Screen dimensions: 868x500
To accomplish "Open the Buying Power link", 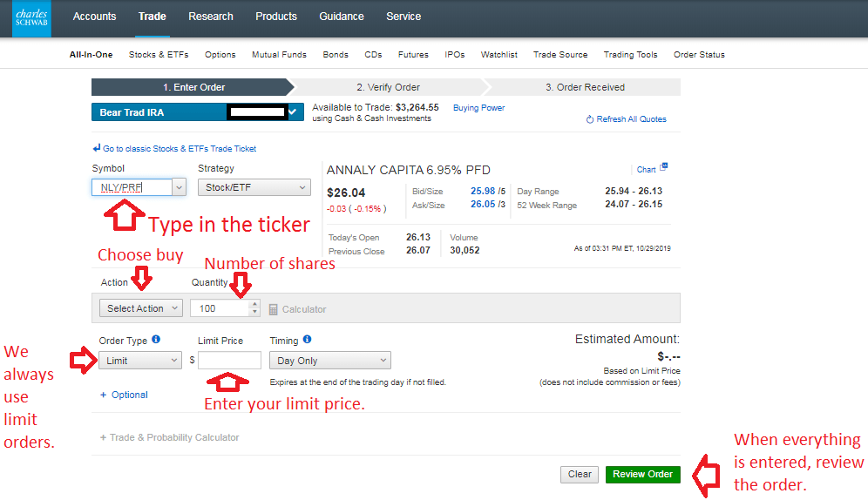I will click(478, 108).
